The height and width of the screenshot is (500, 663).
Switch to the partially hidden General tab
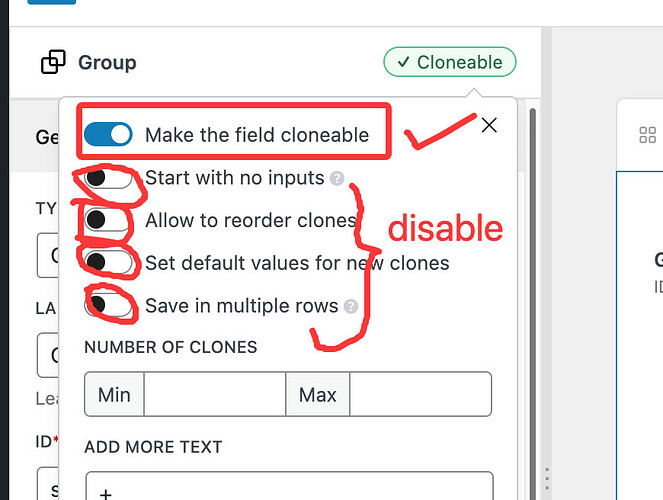click(47, 137)
